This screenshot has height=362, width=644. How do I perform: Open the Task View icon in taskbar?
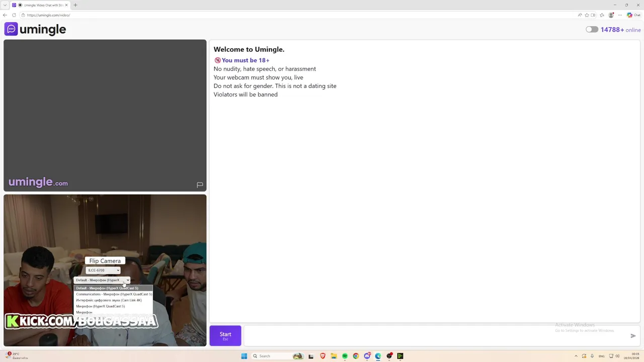(311, 356)
